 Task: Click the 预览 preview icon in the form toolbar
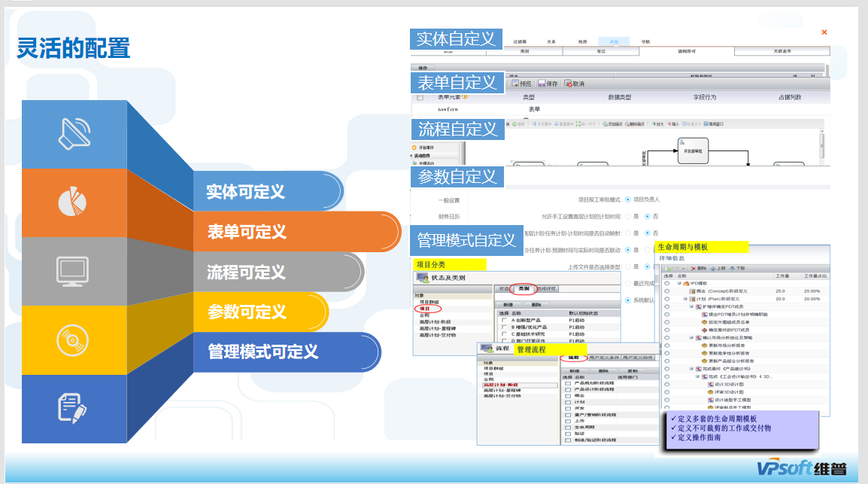coord(514,84)
